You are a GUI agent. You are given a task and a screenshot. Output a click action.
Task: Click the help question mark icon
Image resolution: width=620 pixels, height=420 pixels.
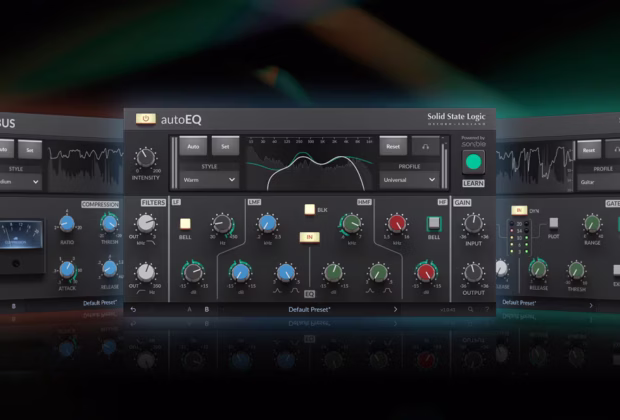[x=487, y=309]
